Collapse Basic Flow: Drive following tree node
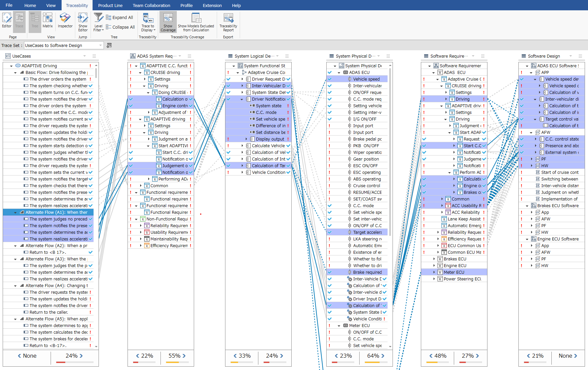The width and height of the screenshot is (588, 370). (x=15, y=73)
